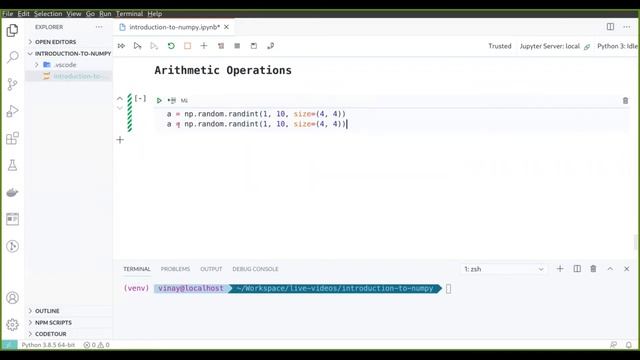Place cursor in first np.random.randint line
The width and height of the screenshot is (640, 360).
pyautogui.click(x=256, y=114)
